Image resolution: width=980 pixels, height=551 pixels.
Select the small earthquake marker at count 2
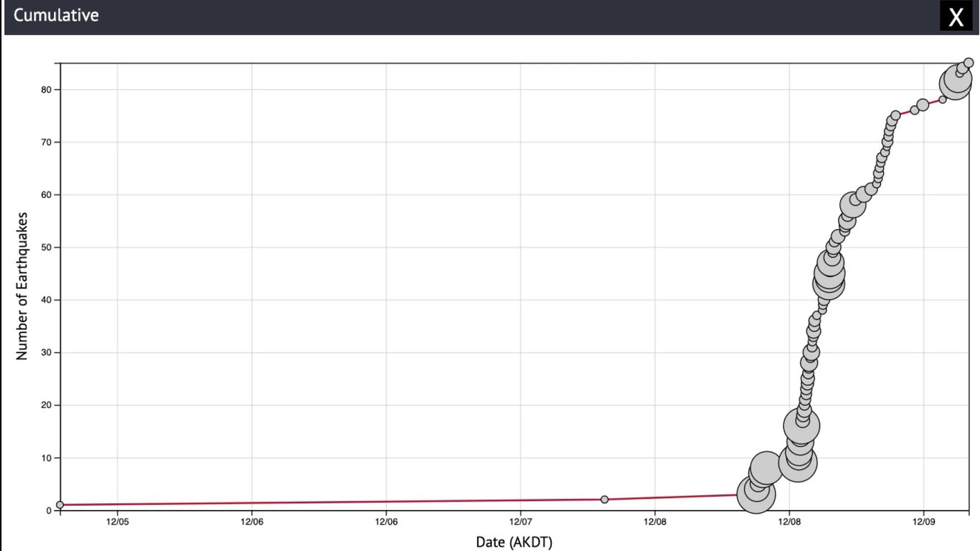click(x=604, y=499)
